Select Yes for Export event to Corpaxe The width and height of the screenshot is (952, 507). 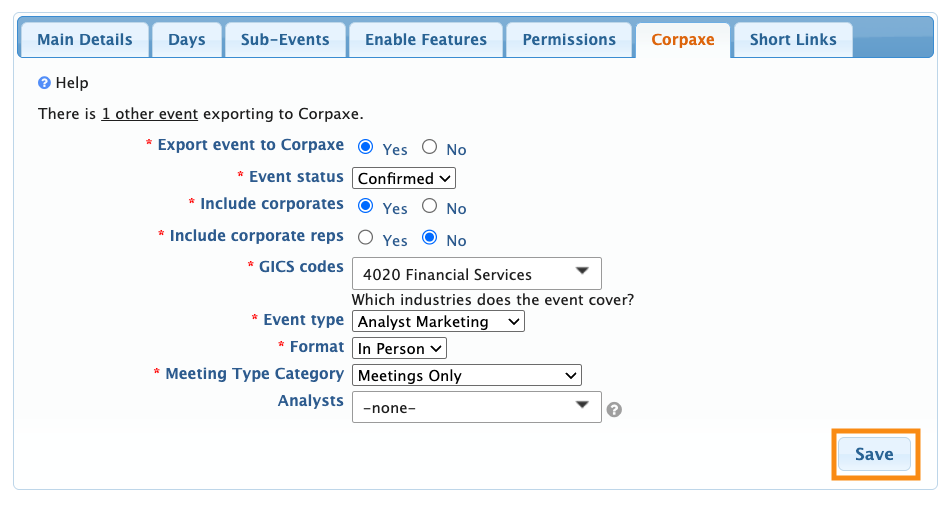coord(366,148)
